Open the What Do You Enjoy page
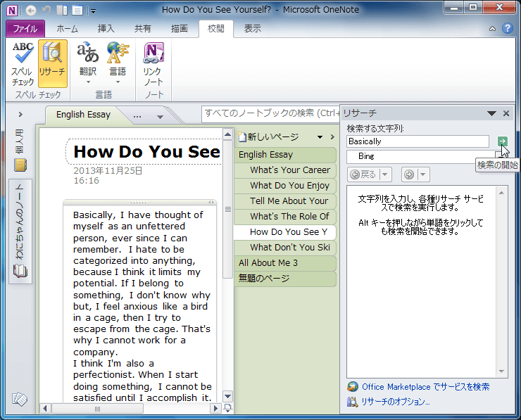The height and width of the screenshot is (420, 521). click(285, 186)
